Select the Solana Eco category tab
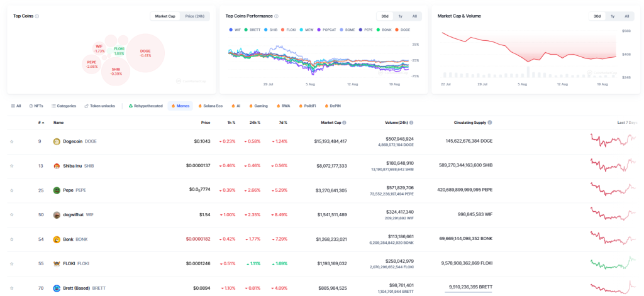 (210, 106)
